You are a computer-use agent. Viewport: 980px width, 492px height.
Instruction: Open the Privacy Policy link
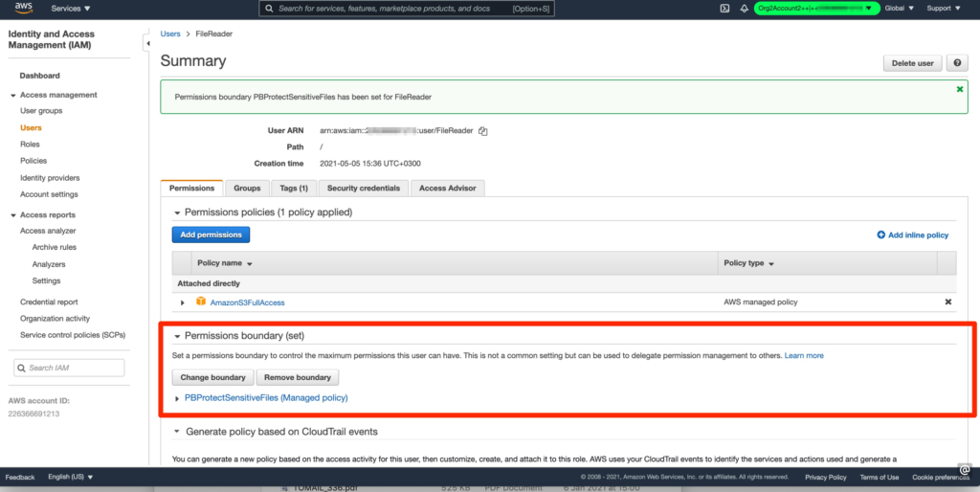point(826,477)
